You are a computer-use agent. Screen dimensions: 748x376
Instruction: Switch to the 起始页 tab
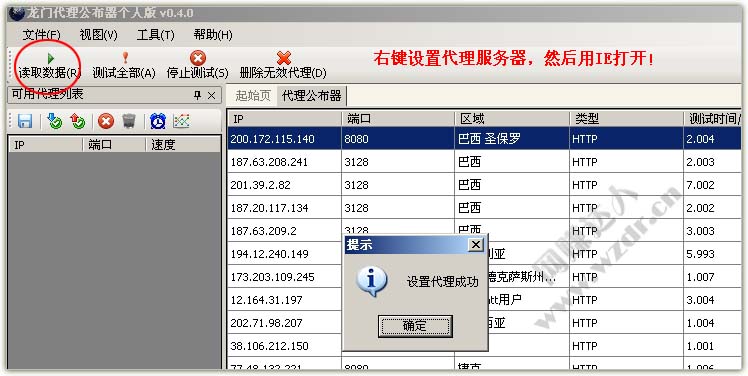click(x=253, y=96)
